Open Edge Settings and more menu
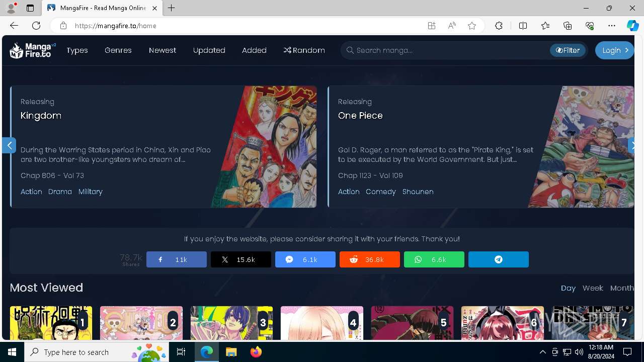Screen dimensions: 644x362 [612, 26]
